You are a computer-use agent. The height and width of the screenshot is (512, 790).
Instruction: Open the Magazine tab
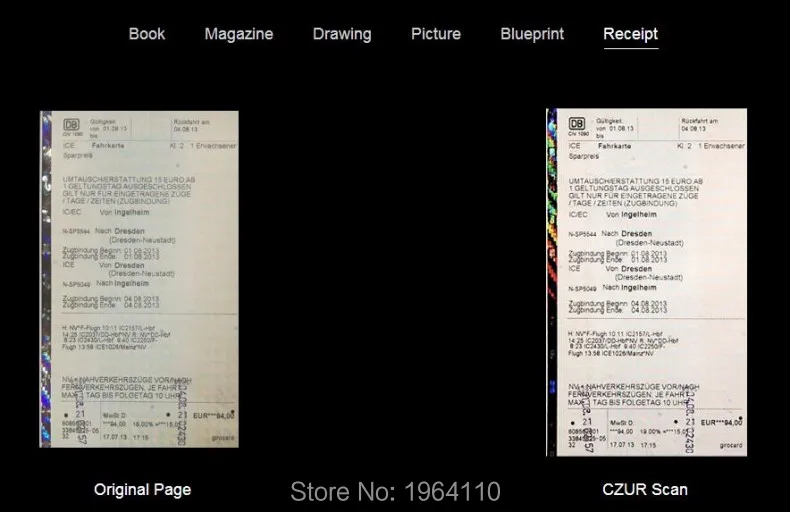point(239,34)
